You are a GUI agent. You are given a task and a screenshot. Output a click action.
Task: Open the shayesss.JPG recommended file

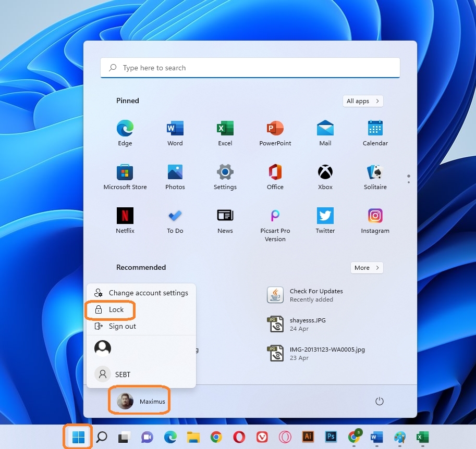[307, 325]
